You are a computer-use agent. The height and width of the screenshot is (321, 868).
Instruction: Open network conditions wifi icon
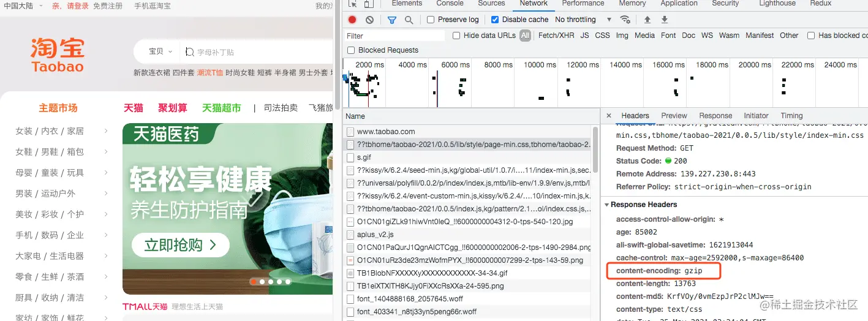(625, 20)
